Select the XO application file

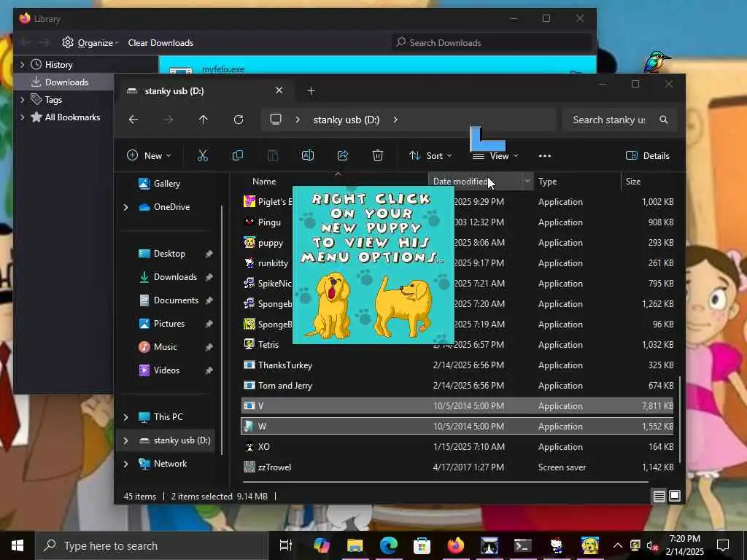(x=457, y=447)
